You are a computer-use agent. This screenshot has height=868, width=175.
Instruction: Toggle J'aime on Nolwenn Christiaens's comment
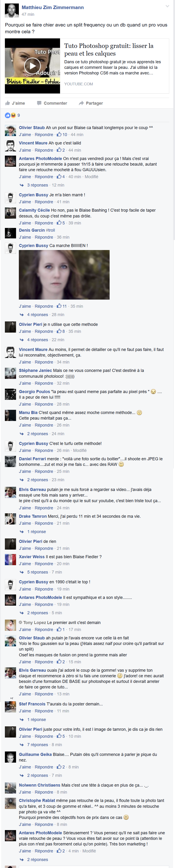coord(25,792)
